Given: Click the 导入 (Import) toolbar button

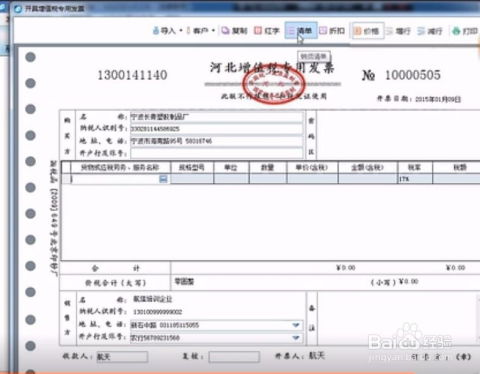Looking at the screenshot, I should pos(164,31).
